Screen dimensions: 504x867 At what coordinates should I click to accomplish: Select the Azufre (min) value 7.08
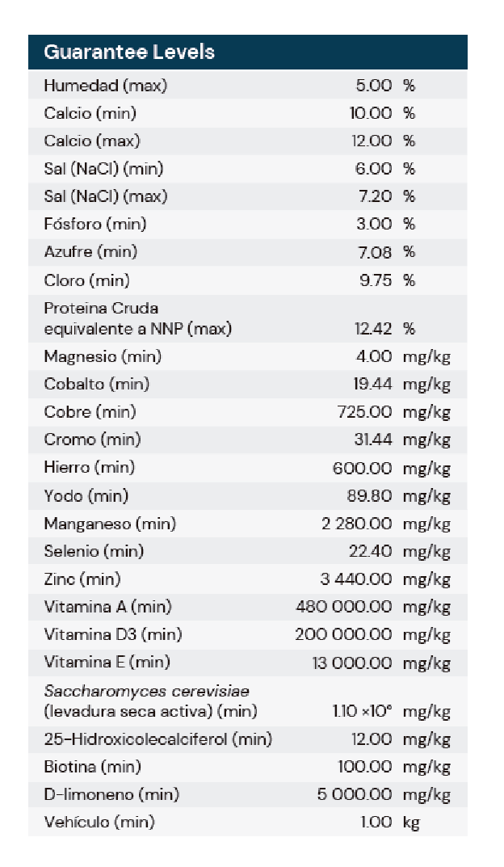coord(373,252)
